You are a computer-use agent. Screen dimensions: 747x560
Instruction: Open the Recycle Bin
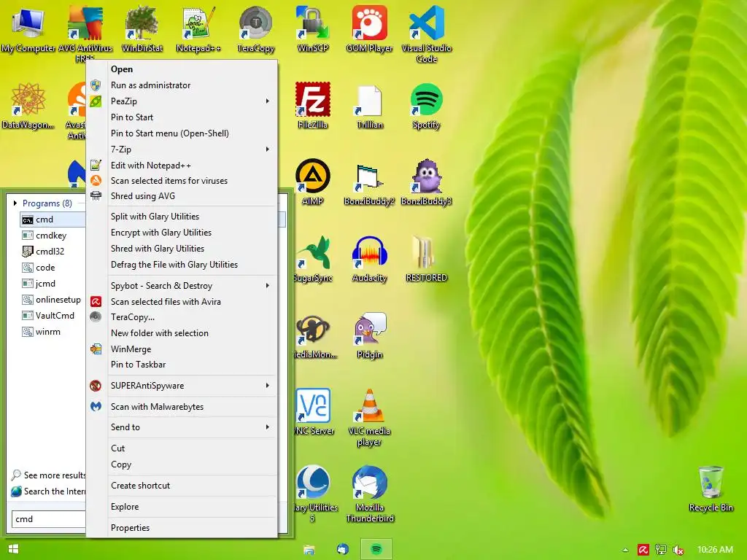pyautogui.click(x=711, y=489)
